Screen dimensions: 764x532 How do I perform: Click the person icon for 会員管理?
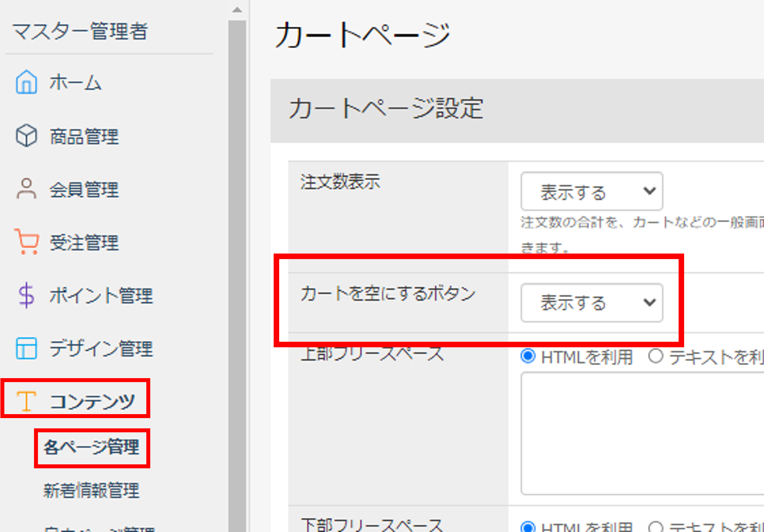tap(26, 189)
